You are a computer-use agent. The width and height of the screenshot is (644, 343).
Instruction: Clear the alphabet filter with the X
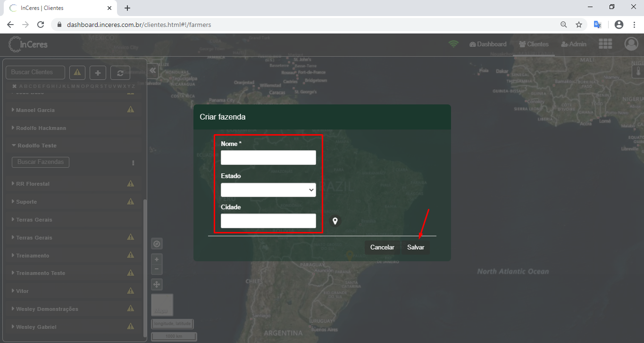(x=14, y=86)
